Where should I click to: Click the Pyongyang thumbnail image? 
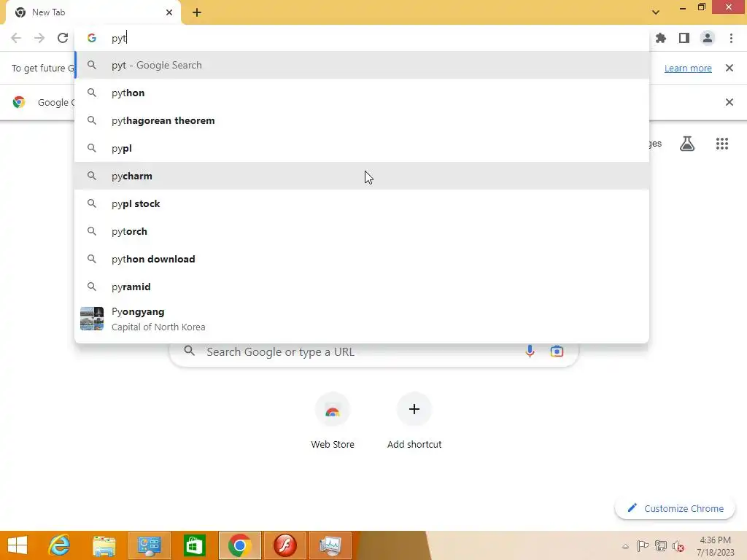tap(92, 319)
